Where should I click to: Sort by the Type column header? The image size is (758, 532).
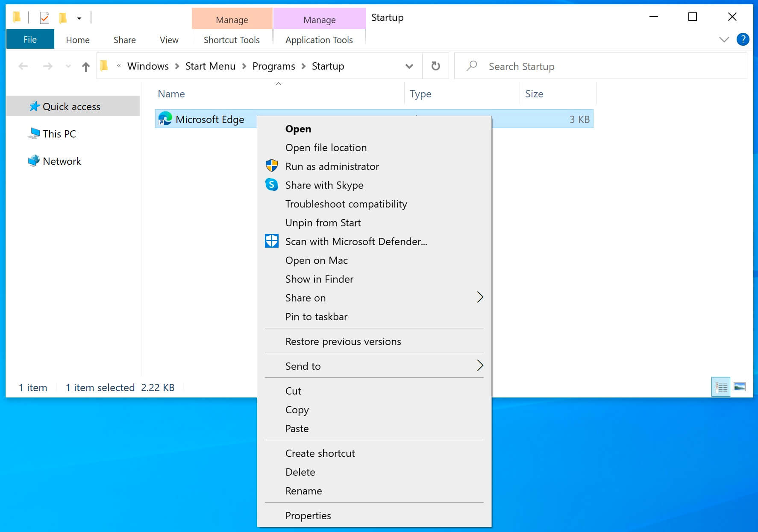tap(420, 94)
